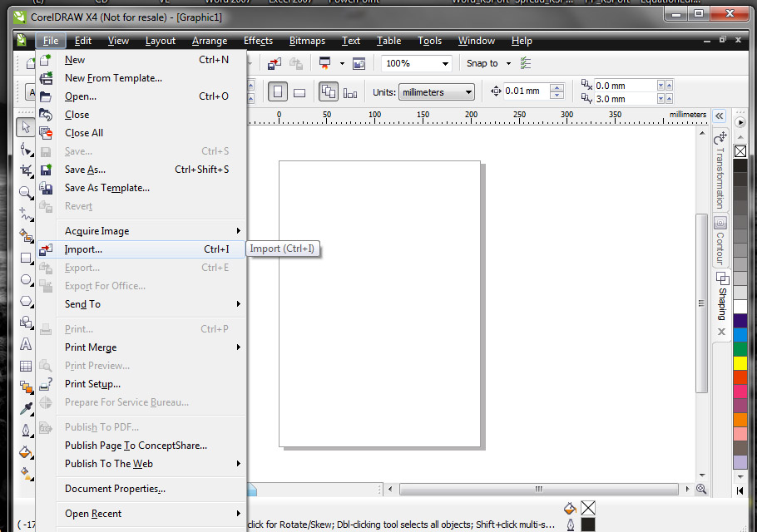Click the horizontal scrollbar thumb

pos(539,489)
